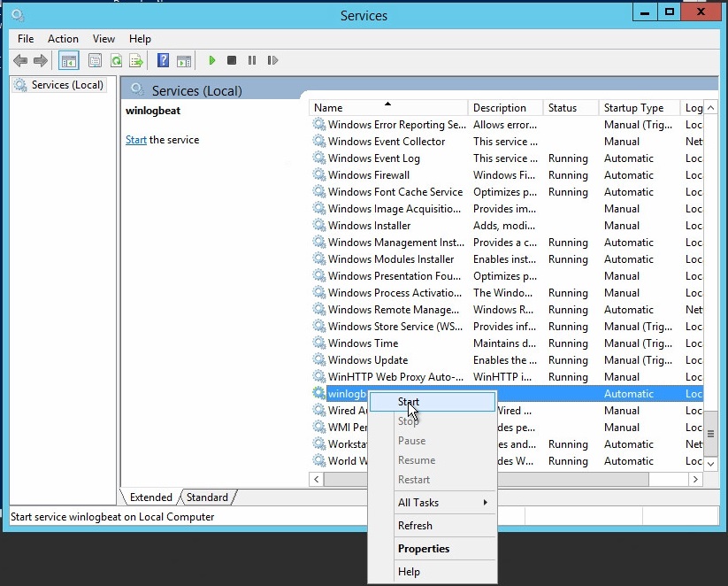Select the Windows Image Acquisition row
The image size is (728, 586).
[506, 209]
